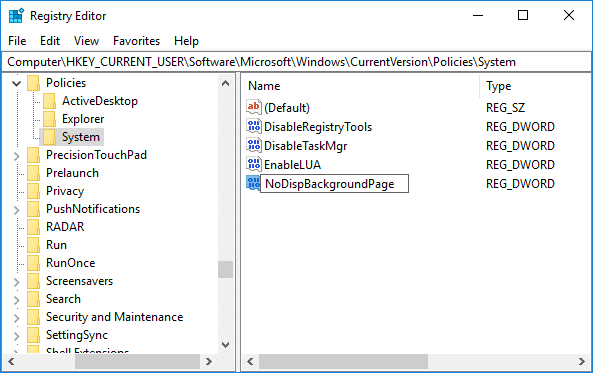Image resolution: width=593 pixels, height=373 pixels.
Task: Click the registry path address bar
Action: tap(296, 62)
